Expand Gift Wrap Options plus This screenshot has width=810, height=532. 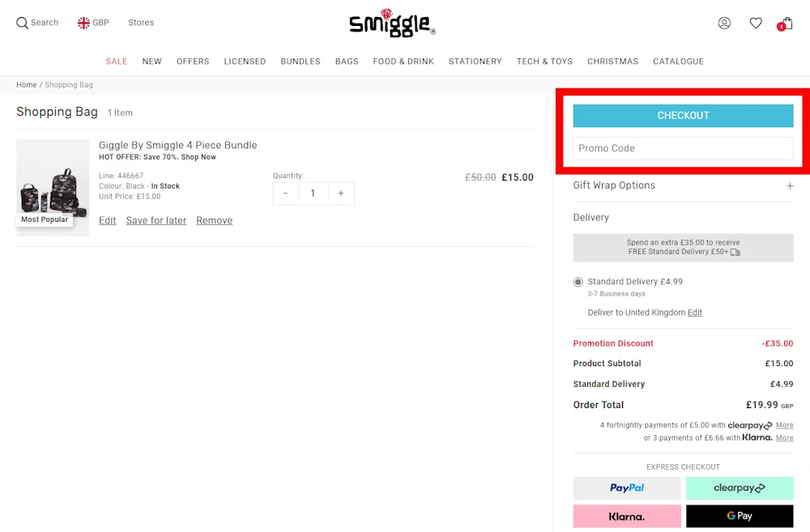click(790, 186)
